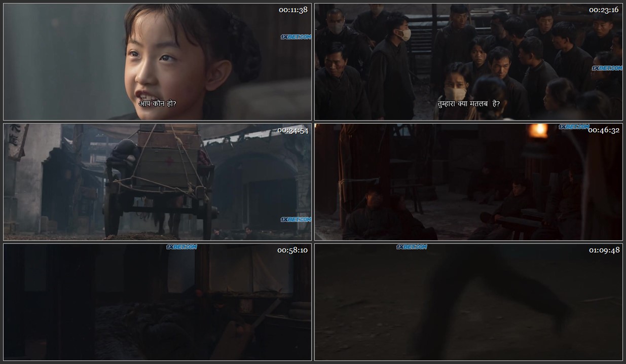626x364 pixels.
Task: Select the running legs thumbnail
Action: [468, 302]
